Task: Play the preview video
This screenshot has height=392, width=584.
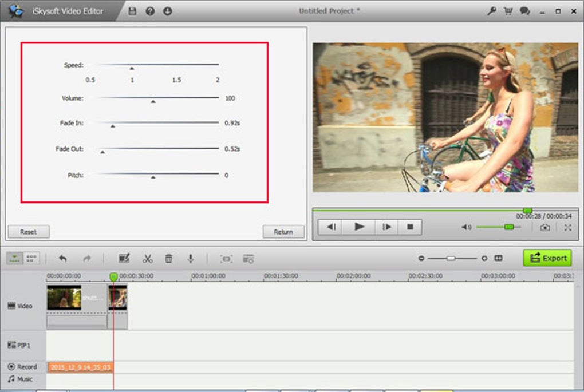Action: 359,227
